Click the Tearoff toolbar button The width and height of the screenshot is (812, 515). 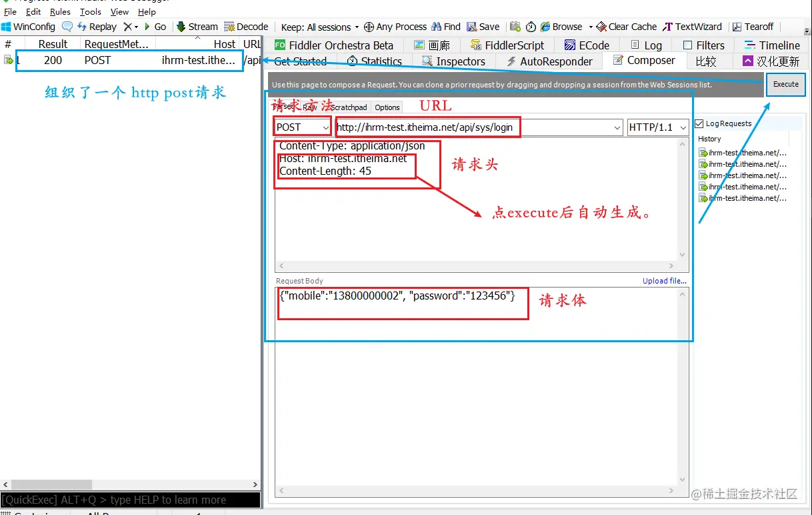[x=753, y=27]
